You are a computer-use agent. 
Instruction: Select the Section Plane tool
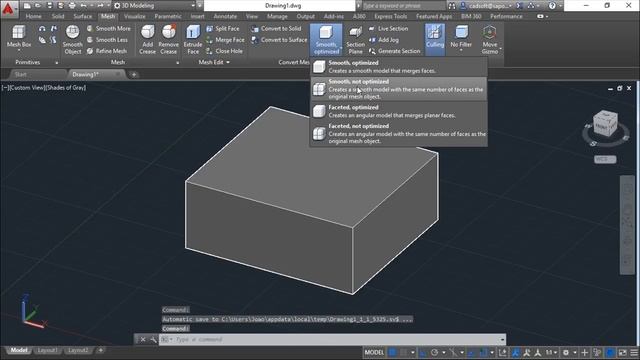pyautogui.click(x=356, y=40)
